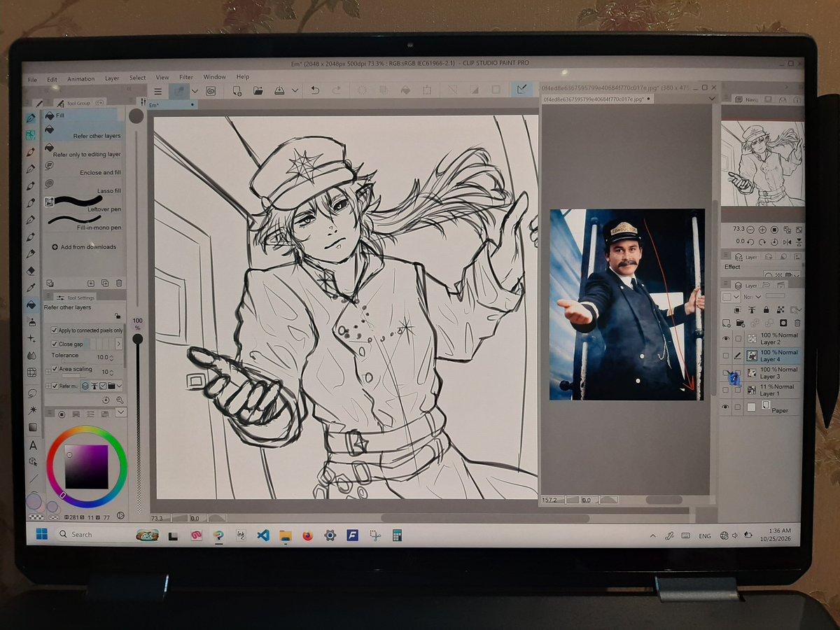Open the File menu
The width and height of the screenshot is (840, 630).
coord(32,79)
